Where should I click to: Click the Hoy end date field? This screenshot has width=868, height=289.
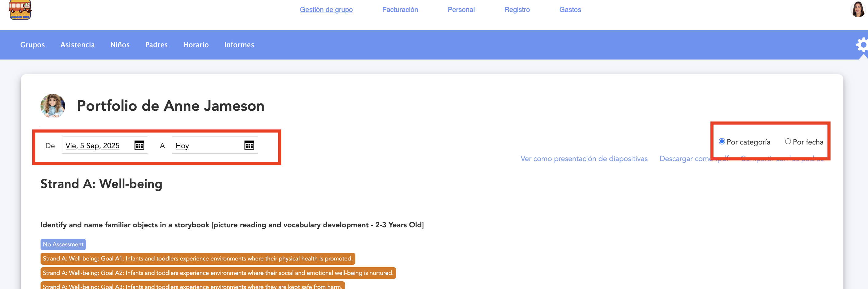pos(215,145)
